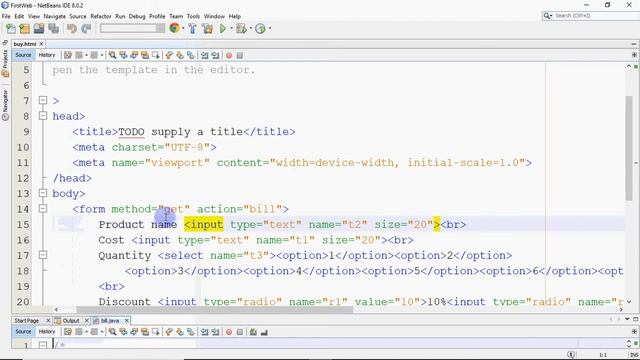The image size is (640, 360).
Task: Click horizontal scrollbar thumb of buy.html editor
Action: (x=215, y=310)
